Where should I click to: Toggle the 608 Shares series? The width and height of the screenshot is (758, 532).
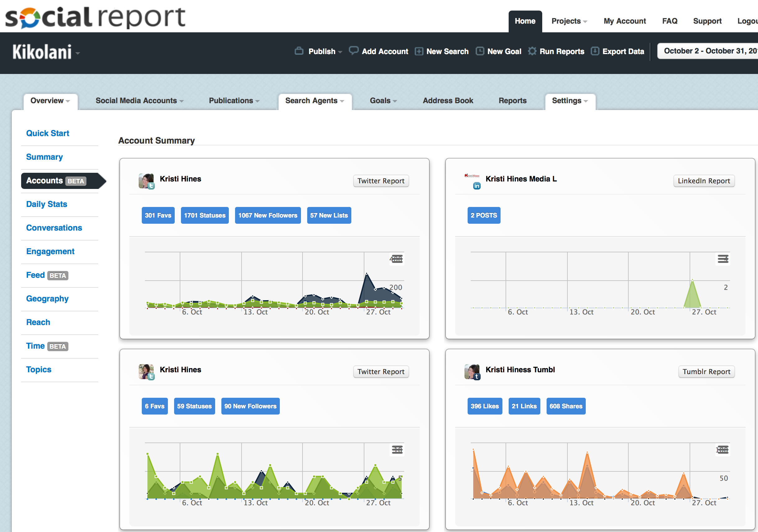coord(566,406)
